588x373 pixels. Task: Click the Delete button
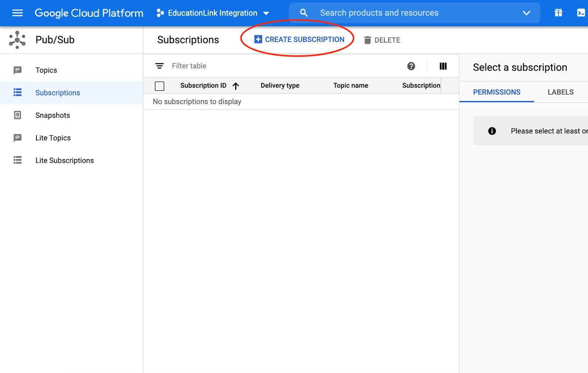(382, 40)
